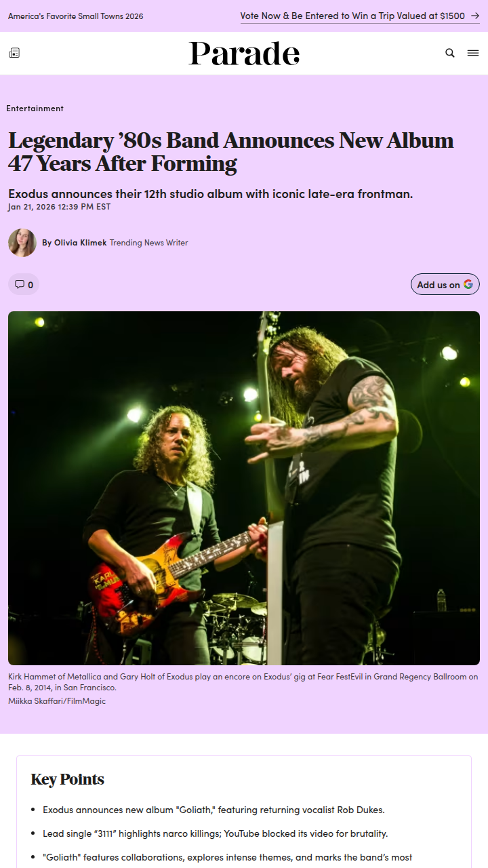The height and width of the screenshot is (868, 488).
Task: Click Olivia Klimek's author avatar
Action: pyautogui.click(x=22, y=243)
